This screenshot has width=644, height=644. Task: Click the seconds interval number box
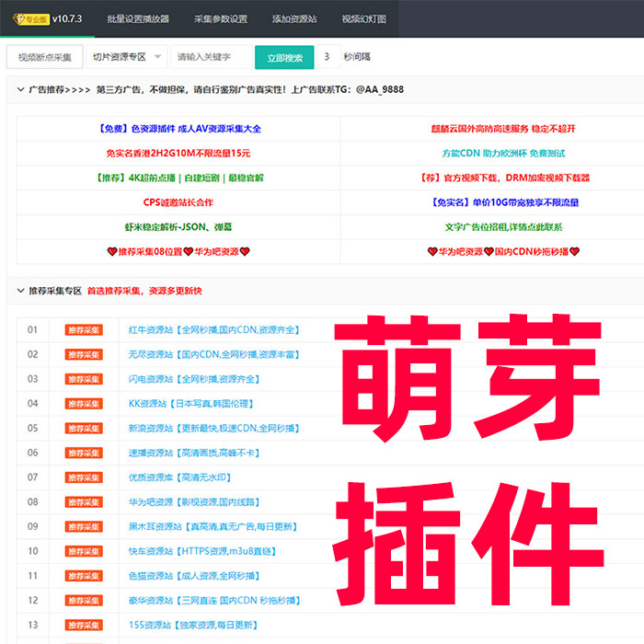pyautogui.click(x=328, y=57)
